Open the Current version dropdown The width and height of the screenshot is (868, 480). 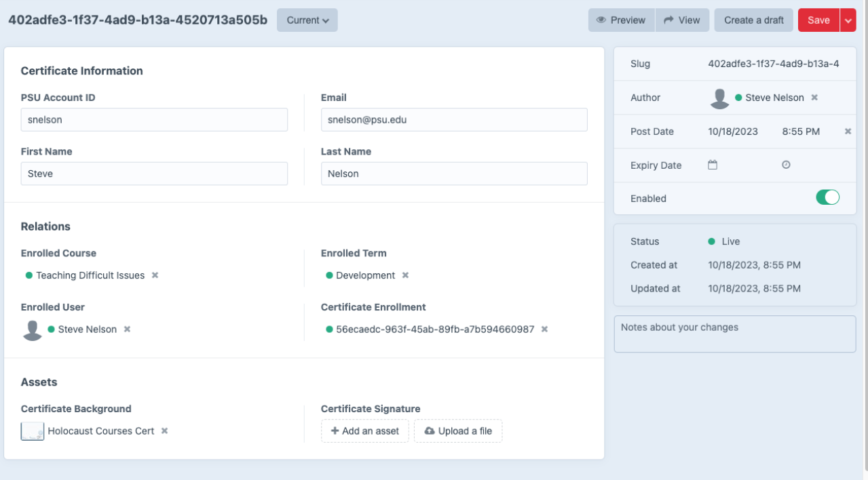pyautogui.click(x=307, y=20)
